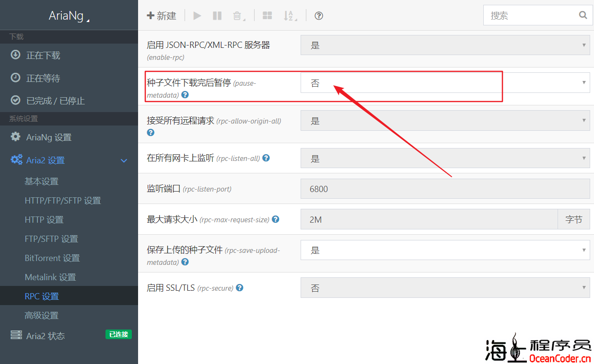Open the pause-metadata 否 dropdown
Viewport: 594px width, 364px height.
coord(445,83)
